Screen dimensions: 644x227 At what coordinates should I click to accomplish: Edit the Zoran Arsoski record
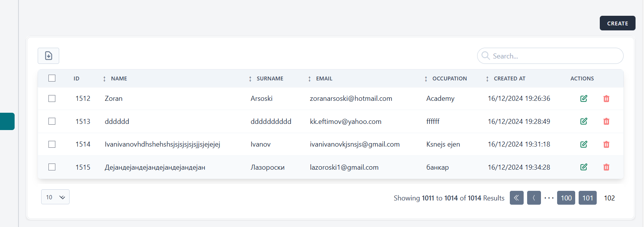coord(583,98)
